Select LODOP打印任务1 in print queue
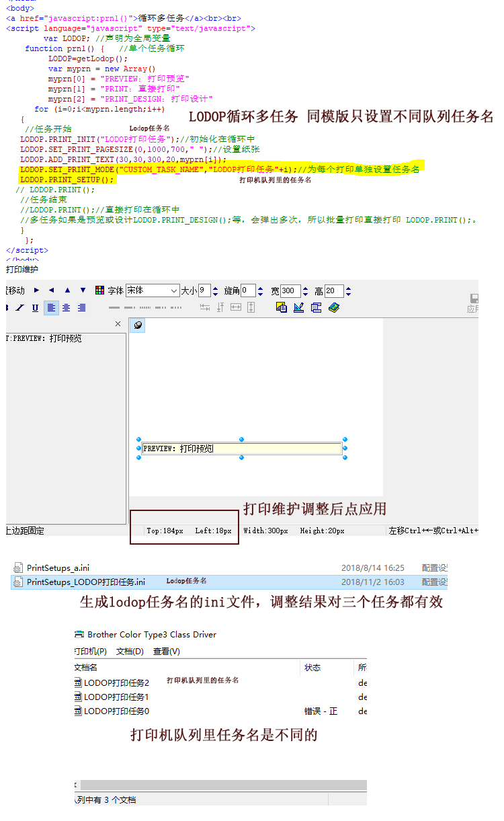504x821 pixels. (x=116, y=697)
